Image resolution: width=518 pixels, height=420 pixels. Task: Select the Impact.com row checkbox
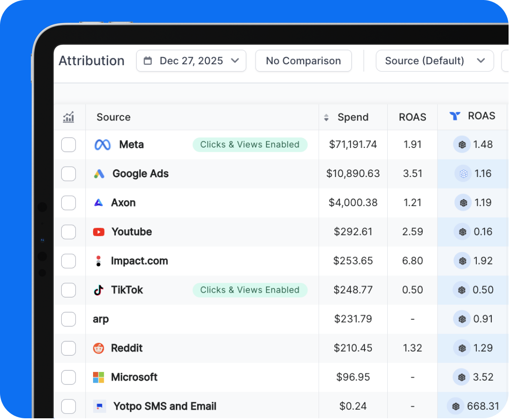[69, 261]
